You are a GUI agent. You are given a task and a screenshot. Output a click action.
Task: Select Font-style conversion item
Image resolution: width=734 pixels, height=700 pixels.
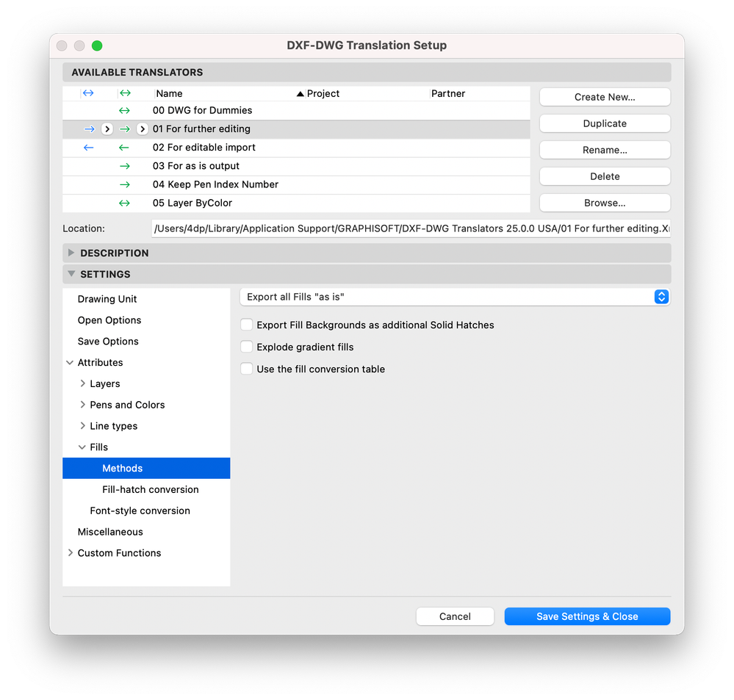coord(140,510)
